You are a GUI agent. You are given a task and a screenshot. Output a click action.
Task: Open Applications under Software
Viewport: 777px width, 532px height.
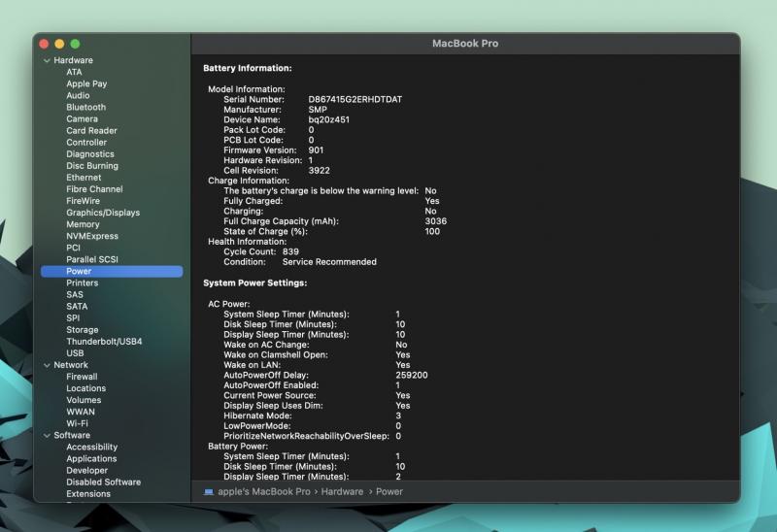(91, 459)
